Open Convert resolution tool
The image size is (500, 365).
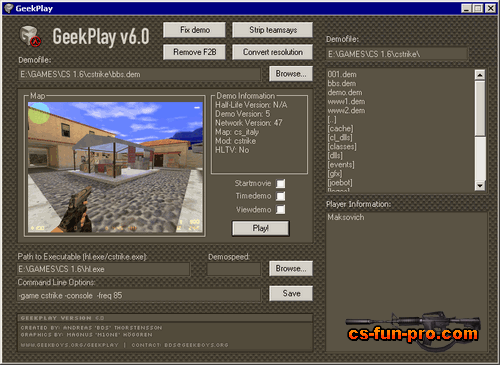272,52
